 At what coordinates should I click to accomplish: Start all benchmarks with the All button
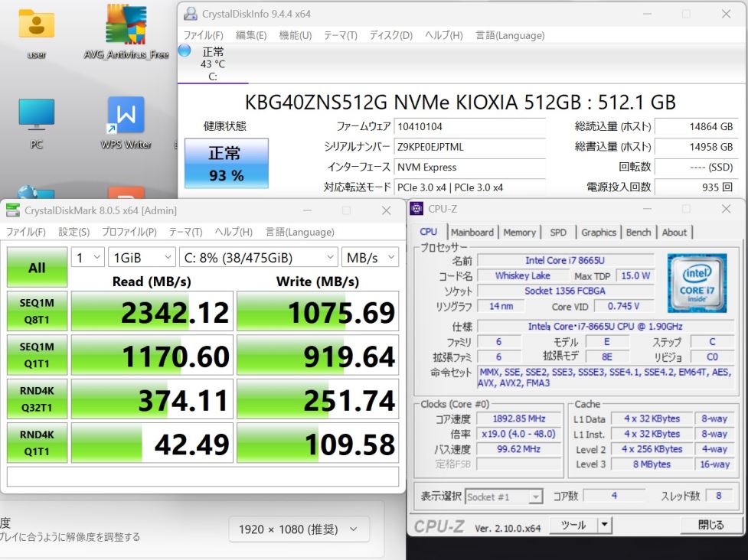[37, 268]
